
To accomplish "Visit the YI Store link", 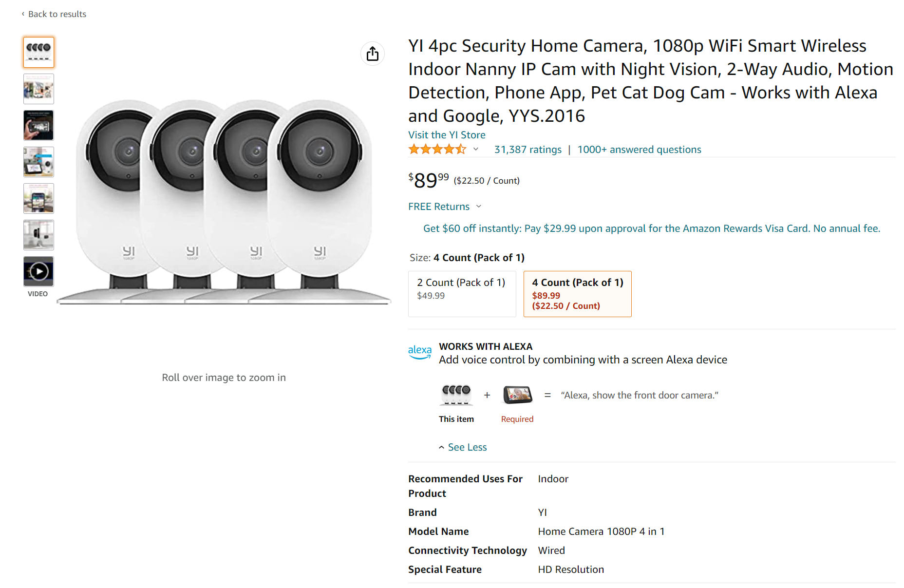I will point(447,135).
